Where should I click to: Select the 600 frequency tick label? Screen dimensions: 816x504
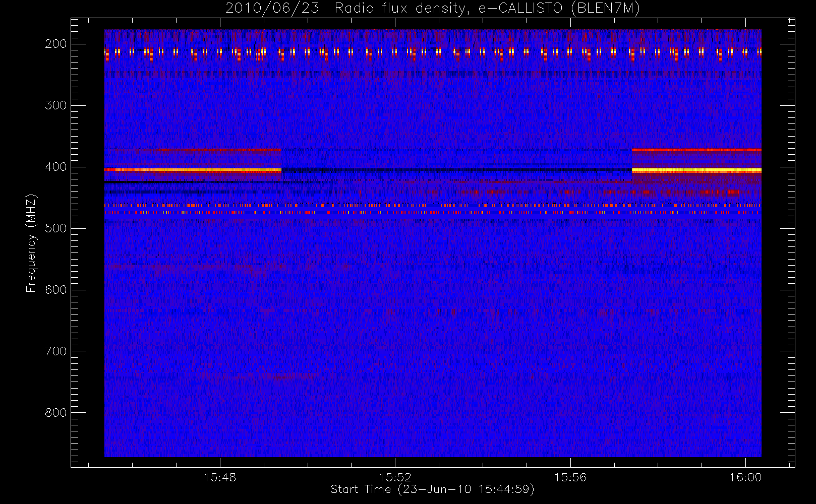tap(56, 290)
